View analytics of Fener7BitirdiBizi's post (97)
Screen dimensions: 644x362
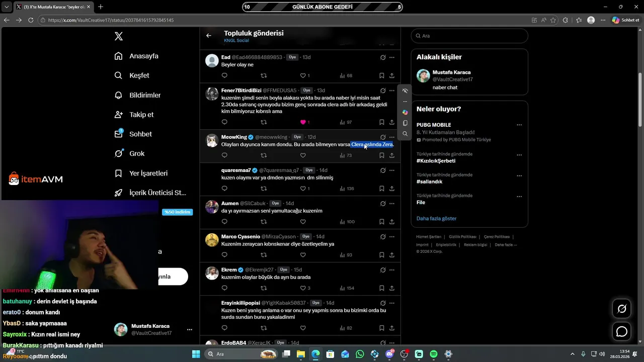(x=346, y=122)
